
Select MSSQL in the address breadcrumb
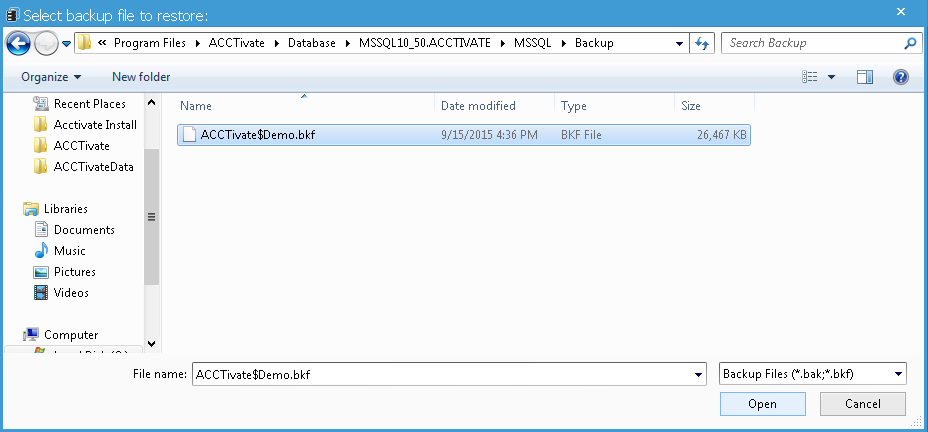pos(533,43)
